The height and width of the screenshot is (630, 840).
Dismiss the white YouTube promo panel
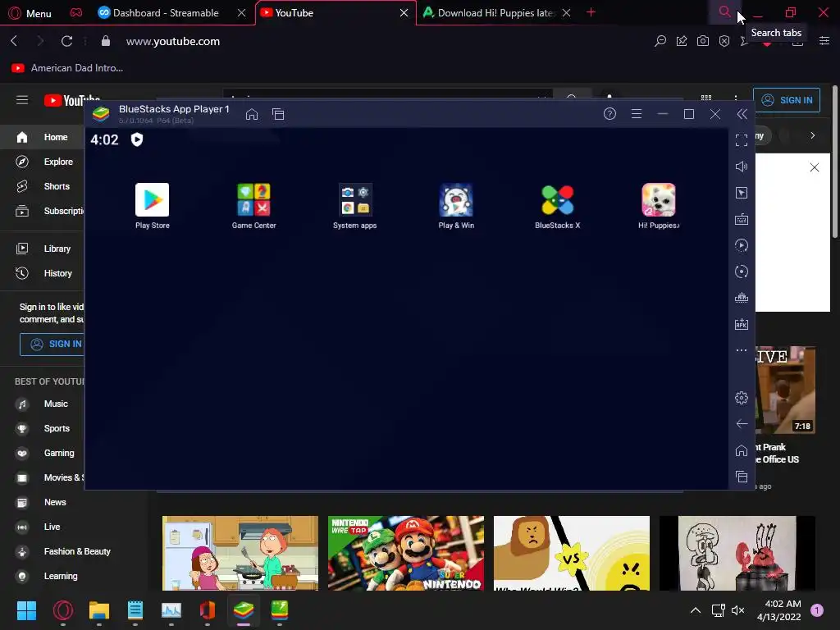pyautogui.click(x=815, y=167)
